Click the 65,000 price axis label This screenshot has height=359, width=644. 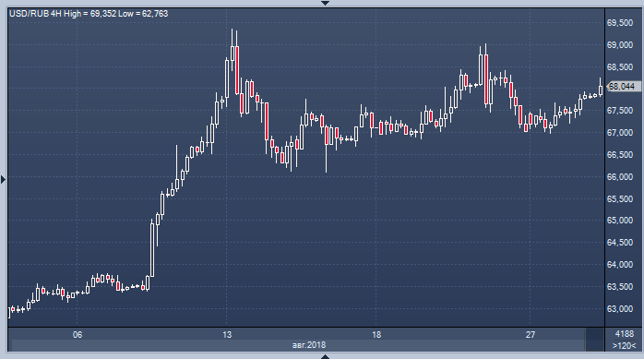[620, 221]
